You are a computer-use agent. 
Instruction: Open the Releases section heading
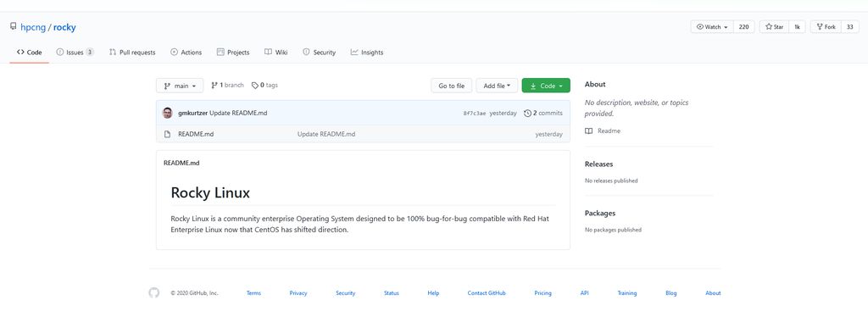[598, 164]
